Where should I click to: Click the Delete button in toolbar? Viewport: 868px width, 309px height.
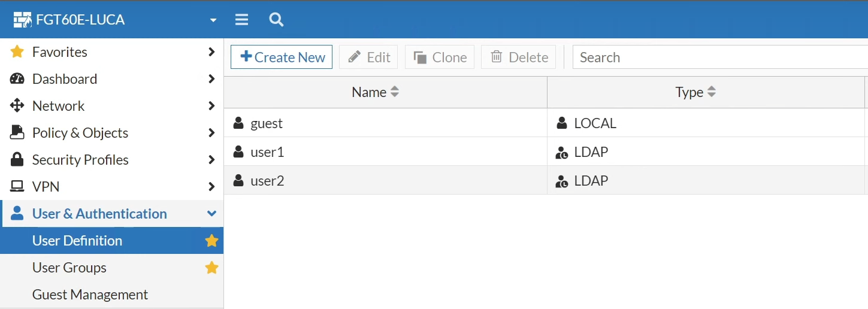pos(519,57)
